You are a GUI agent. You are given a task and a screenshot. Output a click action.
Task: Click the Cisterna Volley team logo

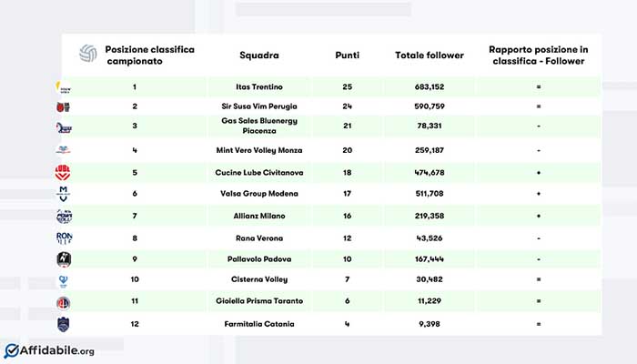coord(64,281)
